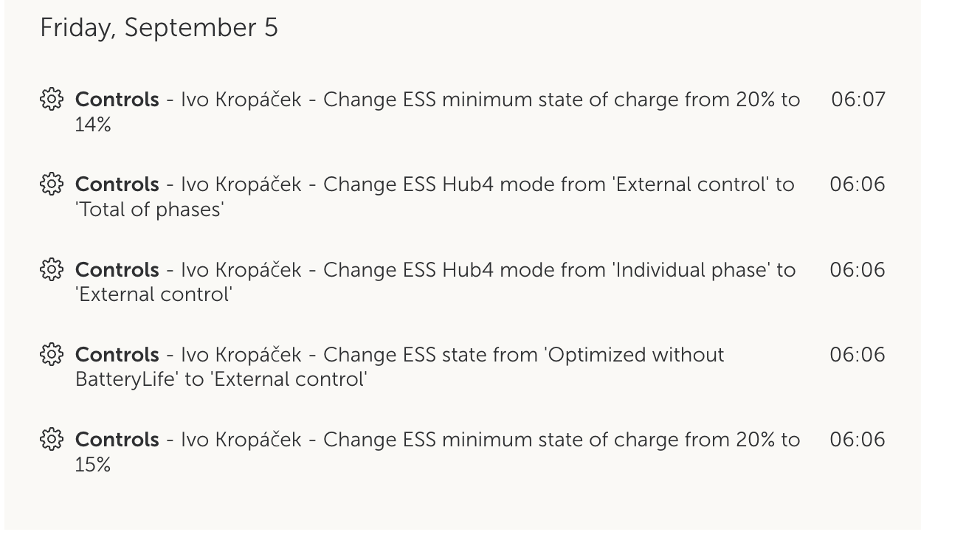Click the timestamp of the 20% to 15% entry
This screenshot has height=543, width=980.
pos(857,440)
